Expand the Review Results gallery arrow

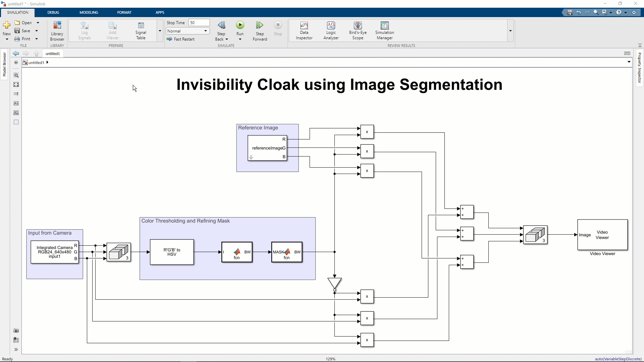tap(510, 31)
